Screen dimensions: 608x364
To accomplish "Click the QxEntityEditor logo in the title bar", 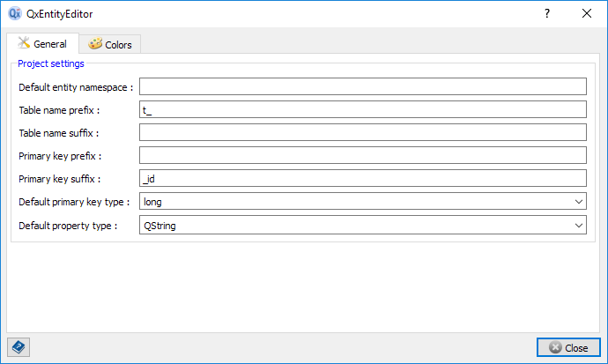I will coord(14,14).
